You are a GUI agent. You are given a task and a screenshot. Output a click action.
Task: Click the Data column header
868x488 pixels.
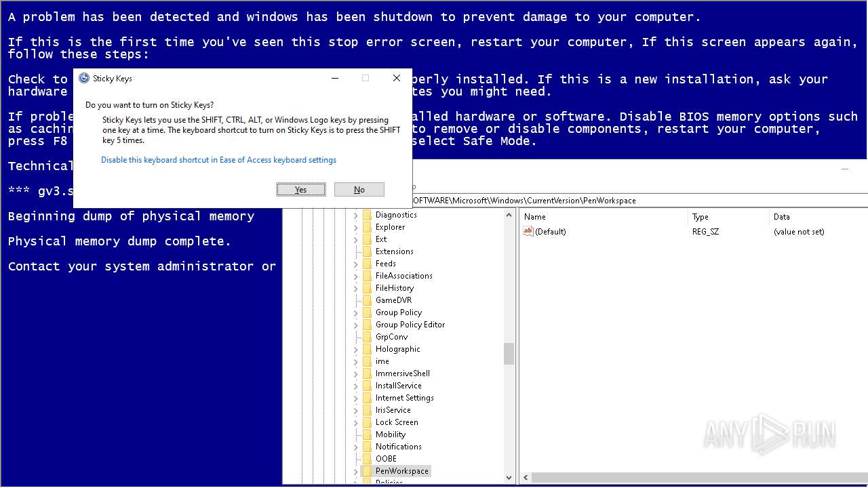pos(818,217)
